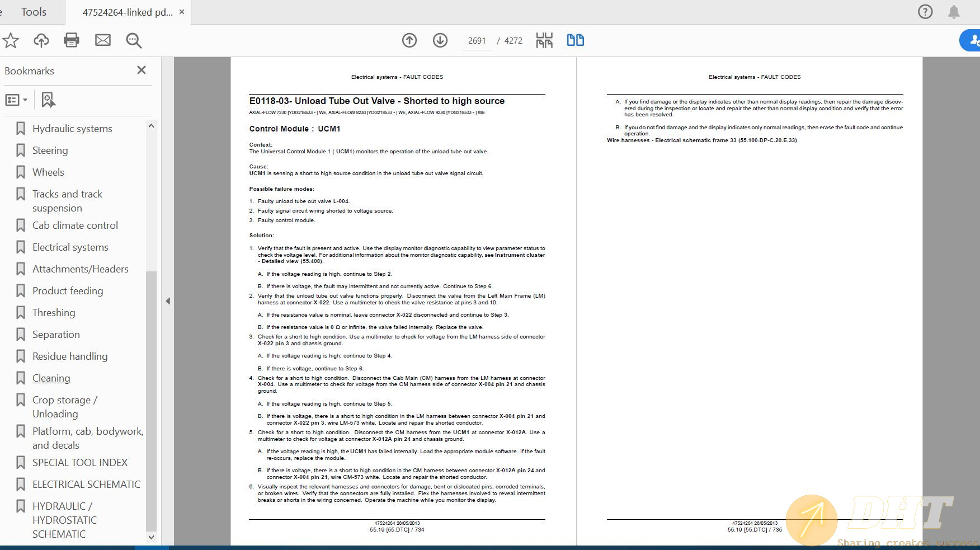Click the E0118-03 Unload Tube Out Valve heading

(377, 101)
